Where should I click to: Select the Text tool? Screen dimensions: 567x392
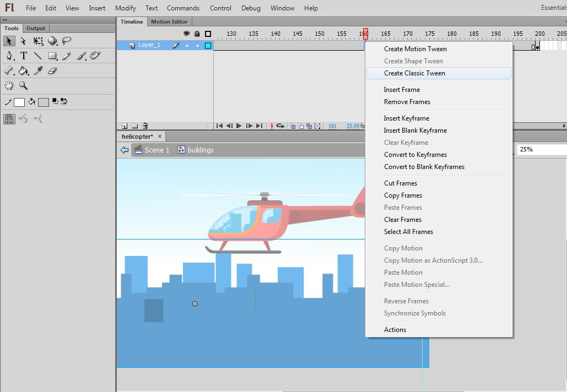click(24, 56)
